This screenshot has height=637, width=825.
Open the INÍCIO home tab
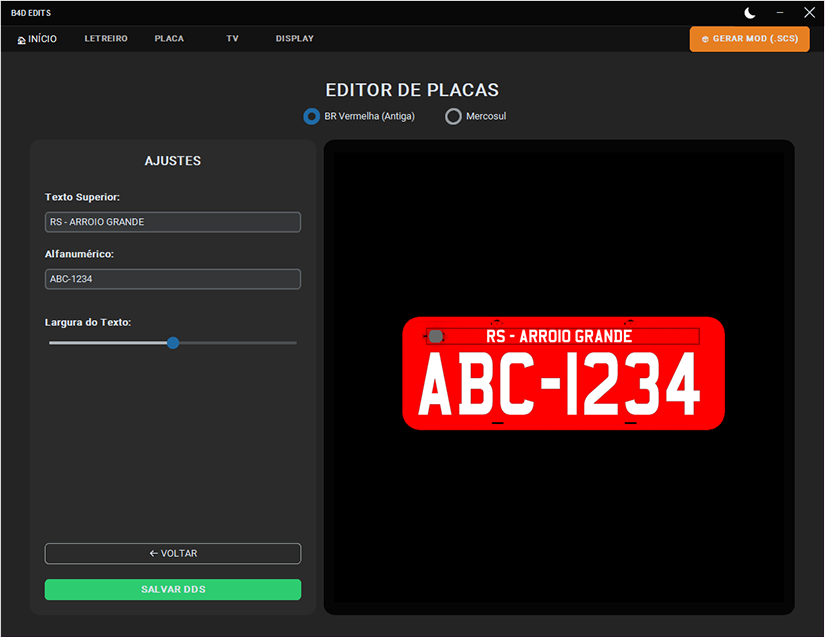point(37,39)
